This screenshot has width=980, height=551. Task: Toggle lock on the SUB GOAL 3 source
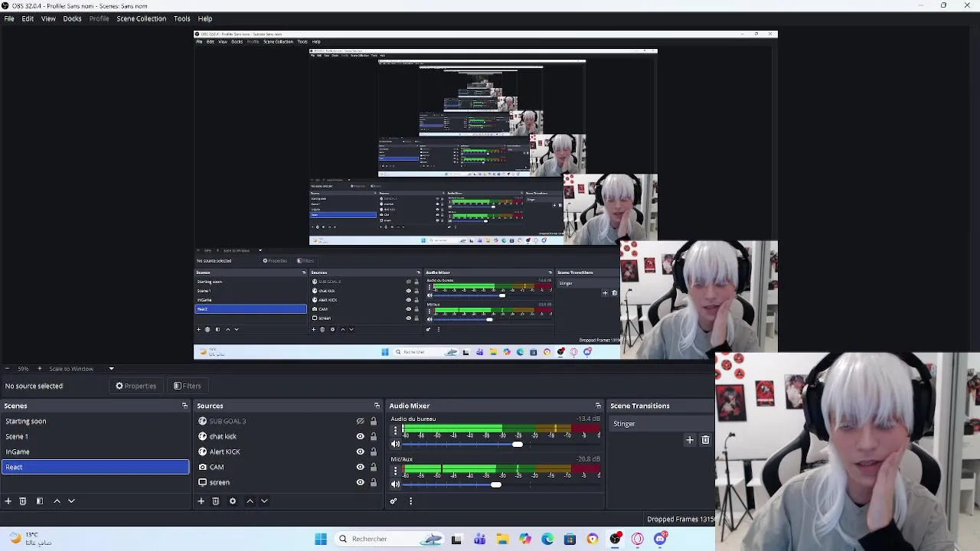pyautogui.click(x=373, y=421)
